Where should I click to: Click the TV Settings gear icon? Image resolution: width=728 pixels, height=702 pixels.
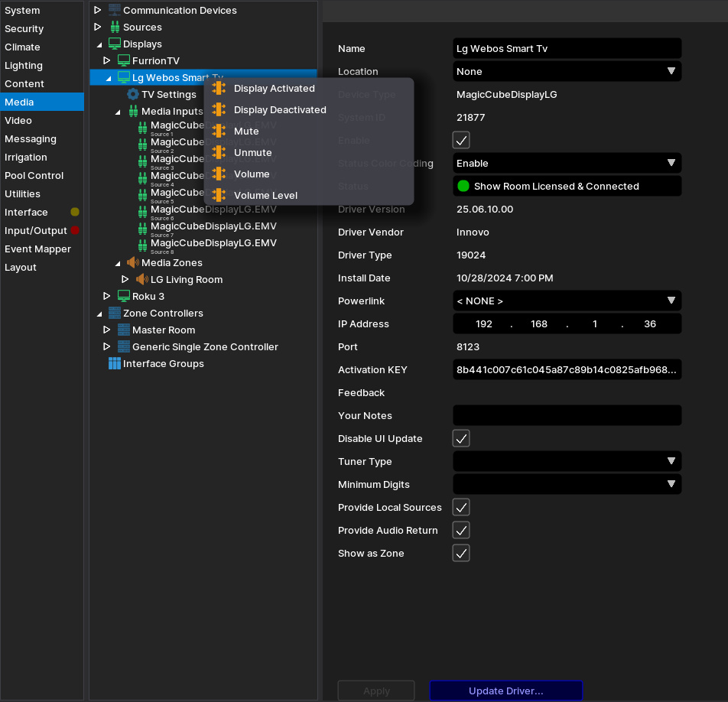click(133, 94)
